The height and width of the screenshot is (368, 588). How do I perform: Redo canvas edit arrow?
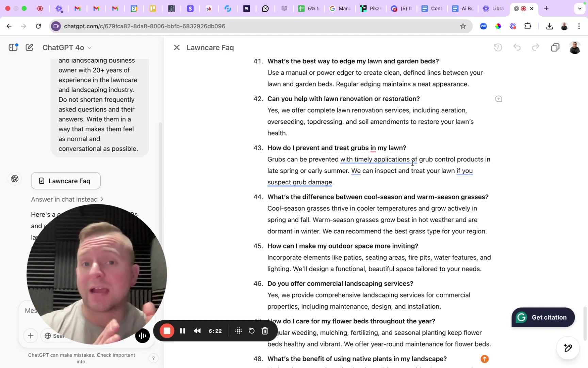[x=536, y=47]
